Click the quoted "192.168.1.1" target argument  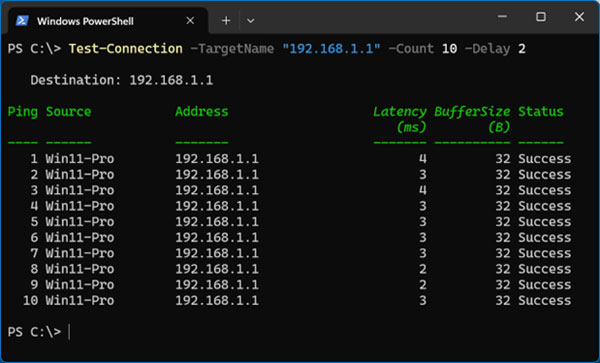click(331, 49)
